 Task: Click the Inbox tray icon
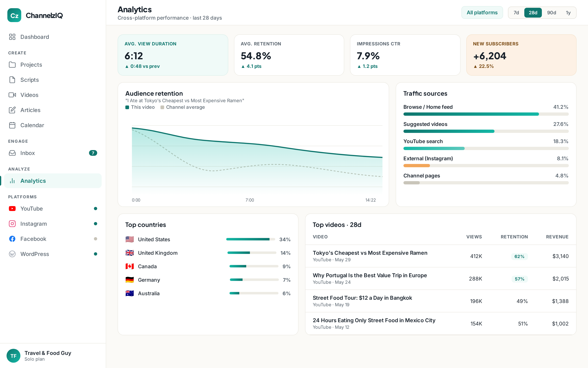12,153
